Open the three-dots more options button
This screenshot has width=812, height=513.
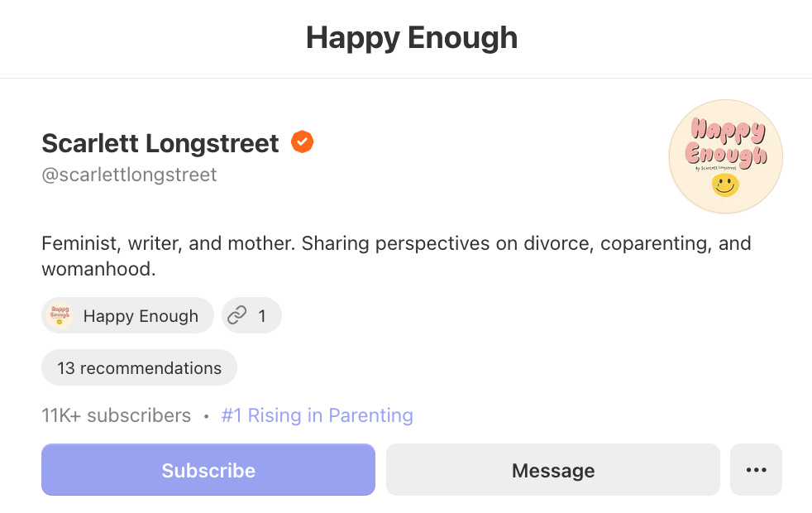click(x=756, y=469)
